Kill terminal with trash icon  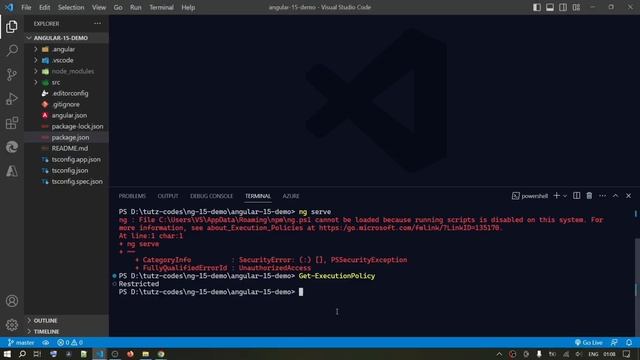589,196
